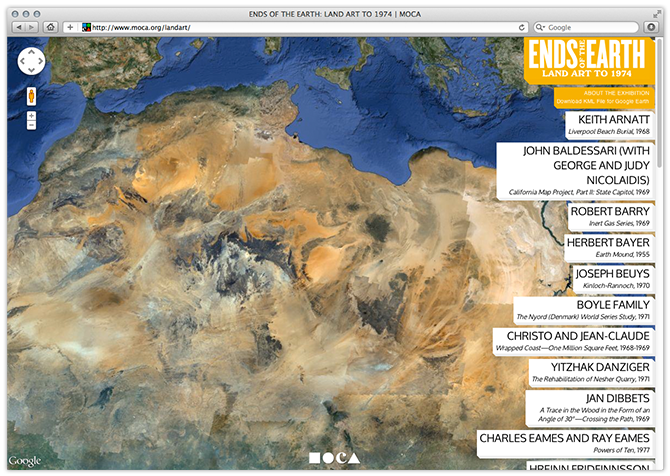670x476 pixels.
Task: Select Joseph Beuys Kinloch-Rannoch
Action: (x=613, y=279)
